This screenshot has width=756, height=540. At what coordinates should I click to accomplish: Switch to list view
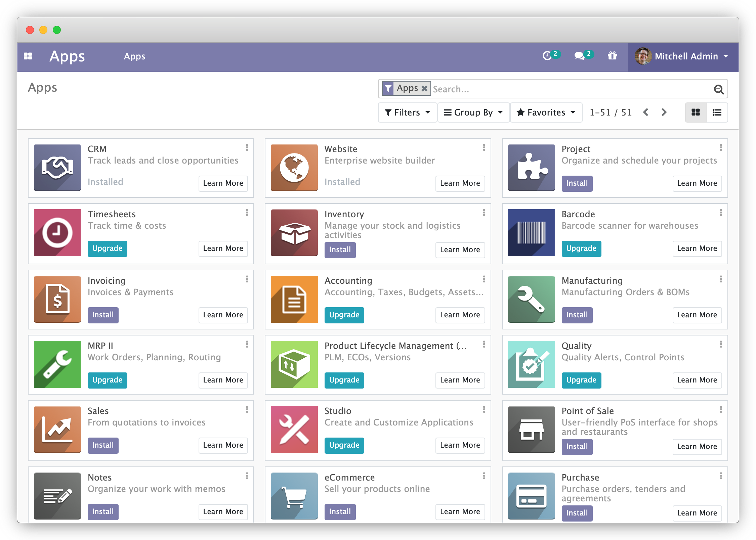(717, 113)
